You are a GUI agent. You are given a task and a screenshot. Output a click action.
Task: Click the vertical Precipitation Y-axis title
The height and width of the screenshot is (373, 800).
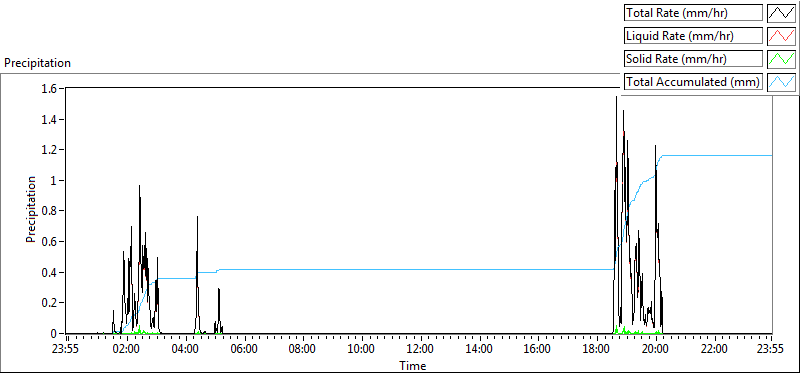[31, 210]
